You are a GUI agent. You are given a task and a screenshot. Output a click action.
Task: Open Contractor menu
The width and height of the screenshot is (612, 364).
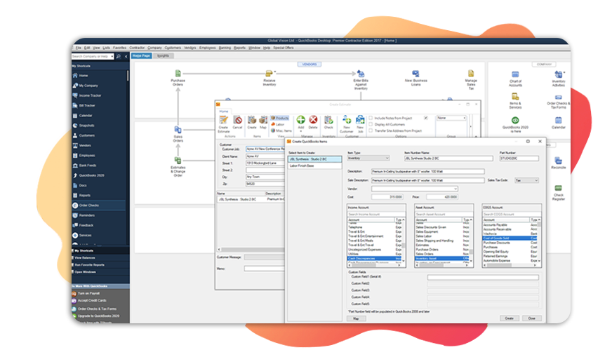137,48
